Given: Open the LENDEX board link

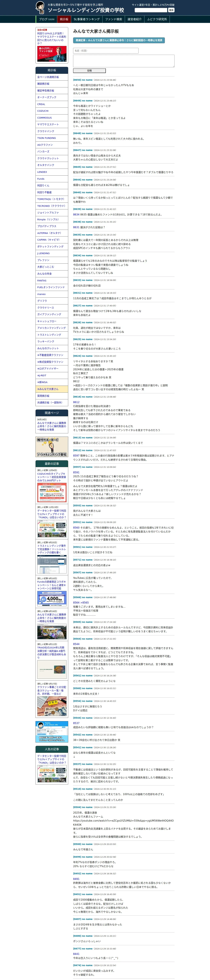Looking at the screenshot, I should (52, 172).
